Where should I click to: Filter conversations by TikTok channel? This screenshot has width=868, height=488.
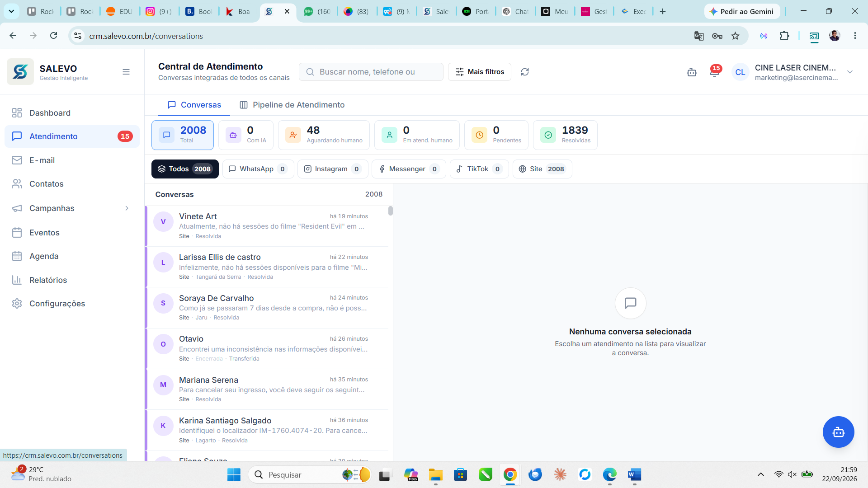click(479, 169)
